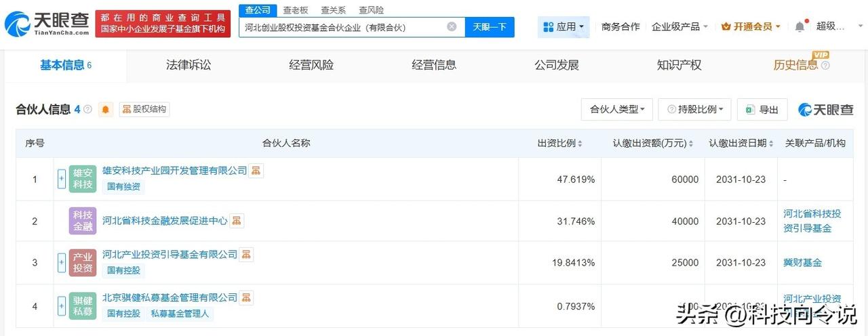Open 河北省科技金融发展促进中心 link
Viewport: 868px width, 336px height.
coord(165,220)
